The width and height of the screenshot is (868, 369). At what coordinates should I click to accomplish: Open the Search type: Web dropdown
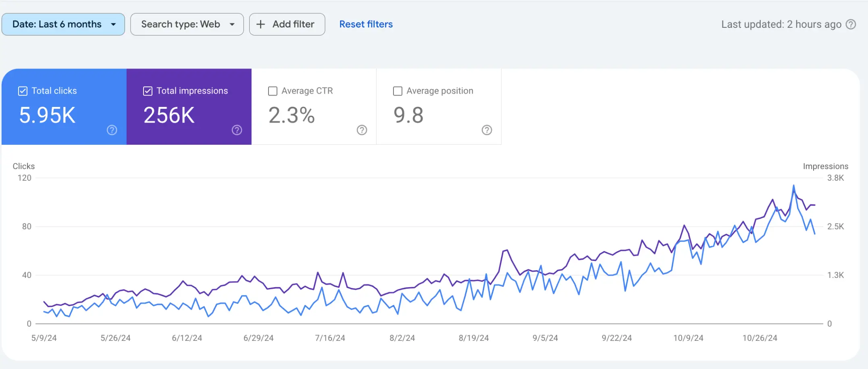[187, 24]
